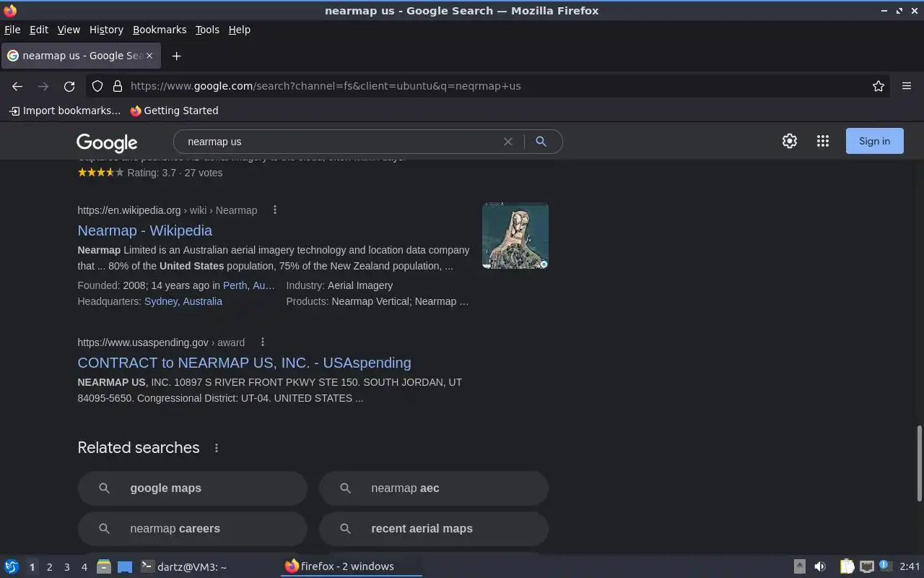Open the taskbar applications menu launcher

pyautogui.click(x=12, y=566)
